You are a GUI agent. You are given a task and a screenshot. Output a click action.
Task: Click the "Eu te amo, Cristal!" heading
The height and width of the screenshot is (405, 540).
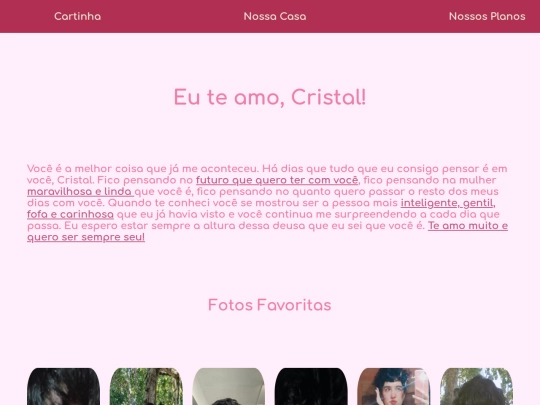[x=270, y=97]
